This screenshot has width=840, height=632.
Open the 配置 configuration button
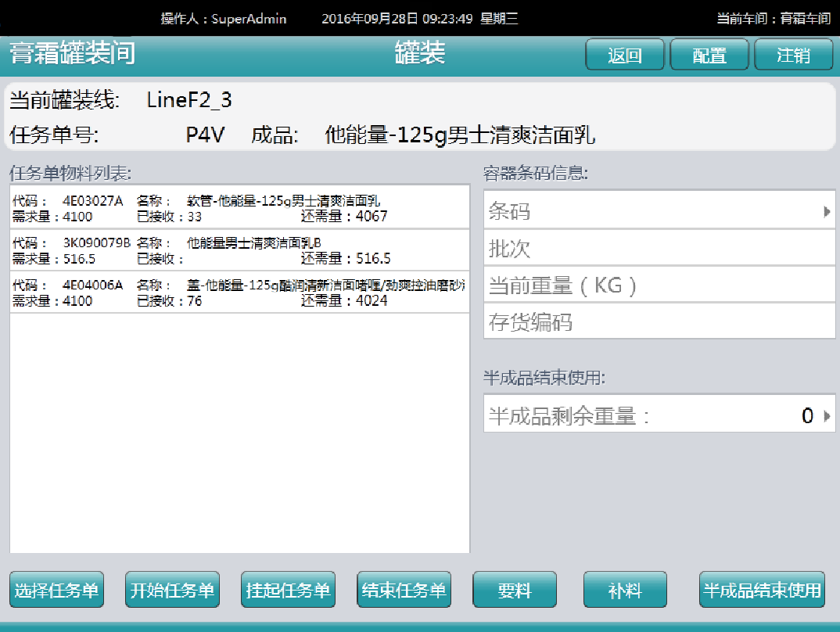(x=709, y=55)
